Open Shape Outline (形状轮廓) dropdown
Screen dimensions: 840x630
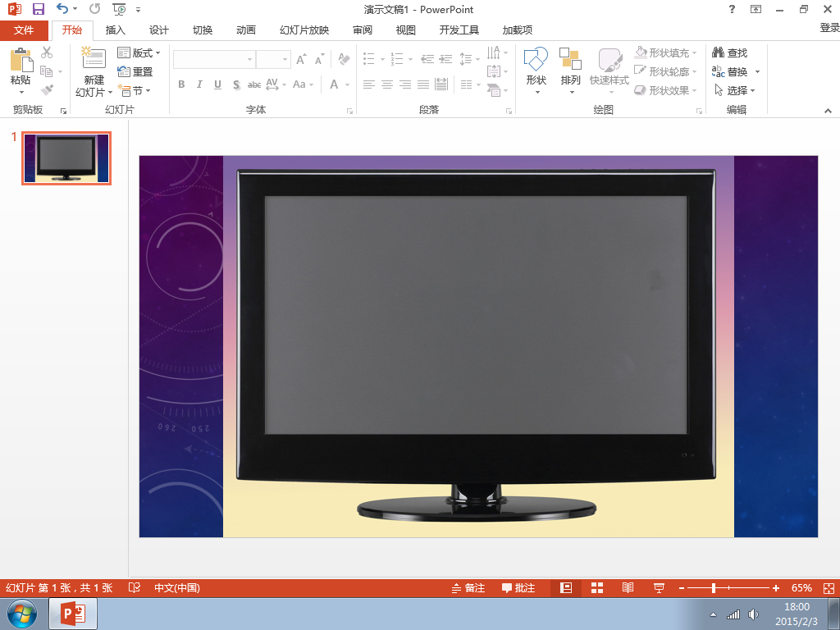666,71
